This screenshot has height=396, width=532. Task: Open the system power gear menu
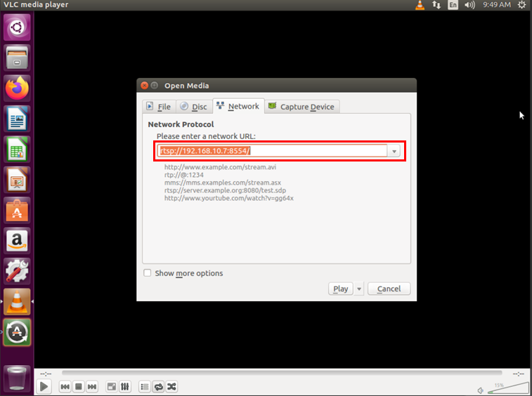pos(522,5)
